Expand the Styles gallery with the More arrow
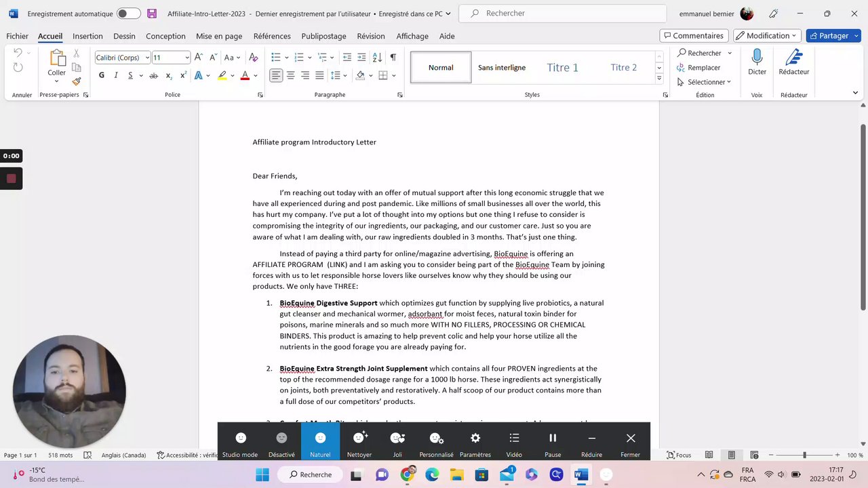The width and height of the screenshot is (868, 488). [658, 79]
